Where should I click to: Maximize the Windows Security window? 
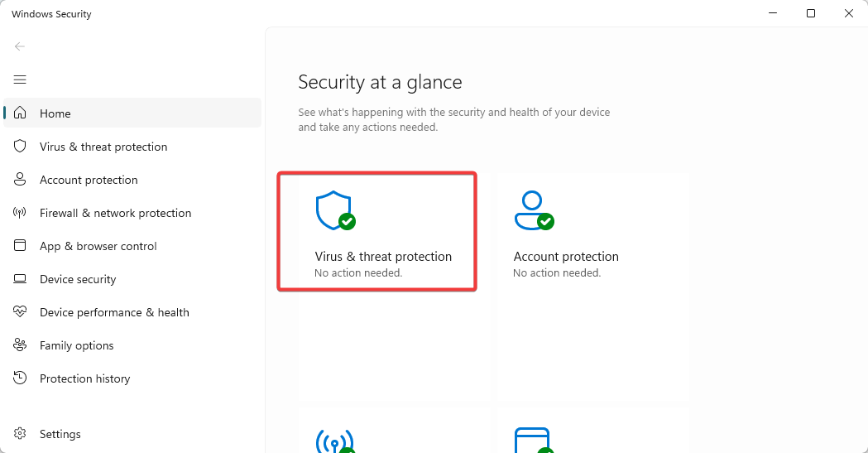coord(811,13)
